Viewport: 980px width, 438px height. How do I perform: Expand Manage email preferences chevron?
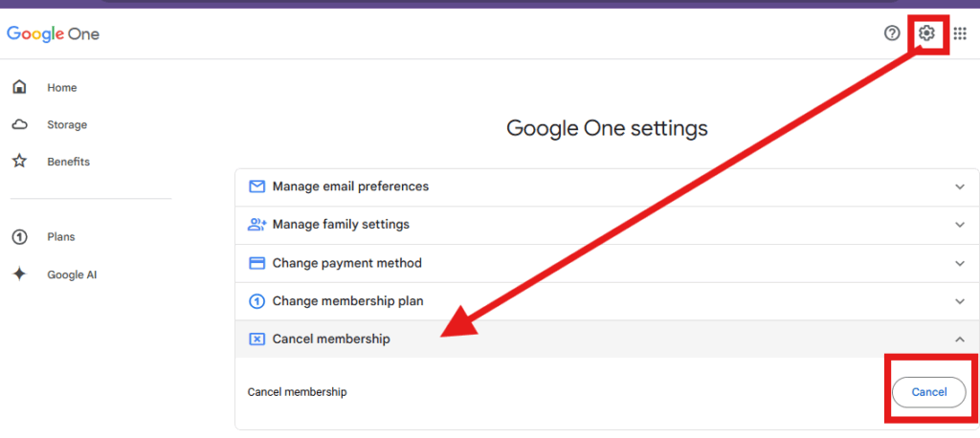960,186
